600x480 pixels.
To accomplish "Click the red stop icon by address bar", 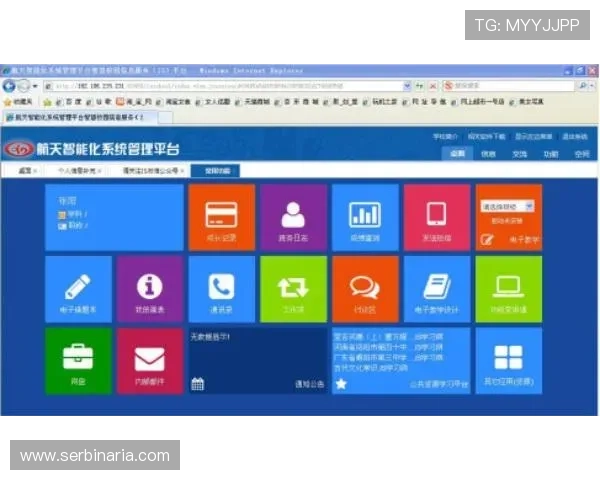I will (433, 86).
